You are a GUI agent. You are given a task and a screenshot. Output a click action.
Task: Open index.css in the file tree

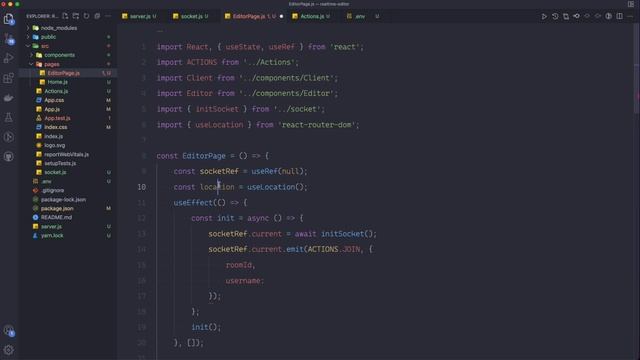click(56, 127)
